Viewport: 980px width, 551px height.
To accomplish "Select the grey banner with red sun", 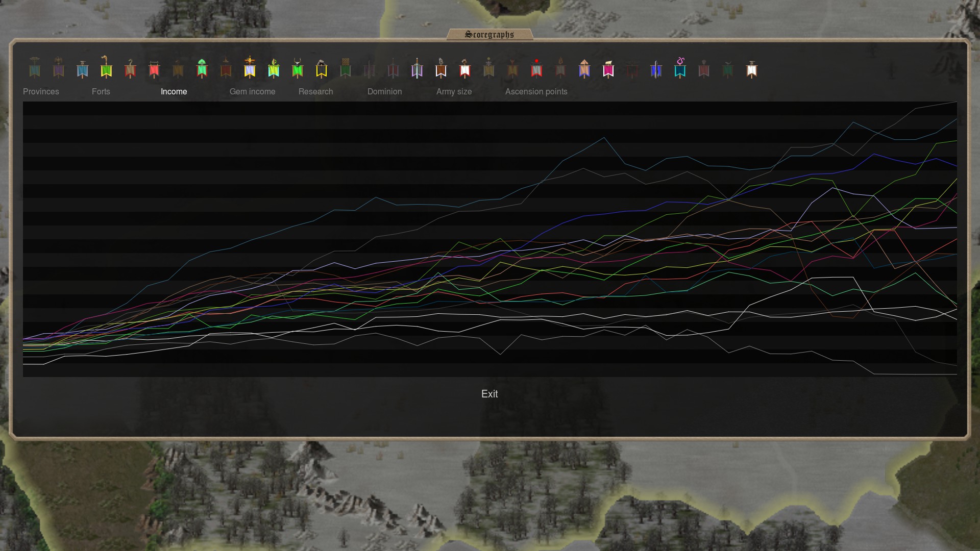I will coord(536,68).
